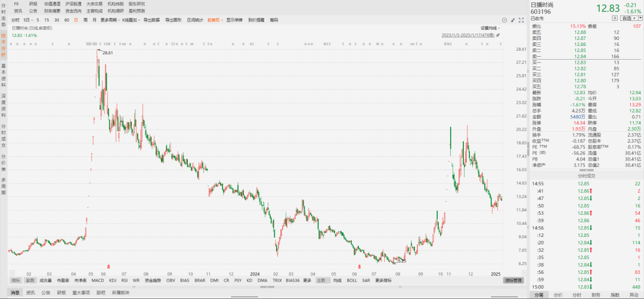Switch to 多周期 sidebar tab
This screenshot has height=299, width=644.
point(4,186)
